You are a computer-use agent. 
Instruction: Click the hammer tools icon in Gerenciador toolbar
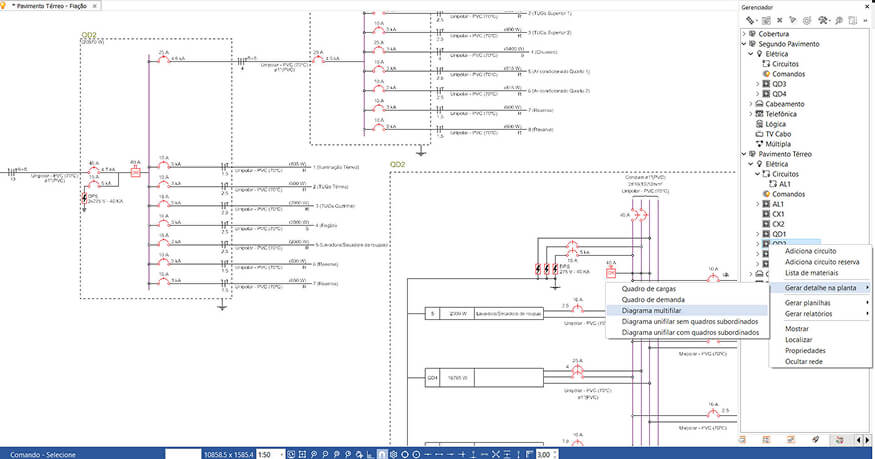tap(823, 21)
